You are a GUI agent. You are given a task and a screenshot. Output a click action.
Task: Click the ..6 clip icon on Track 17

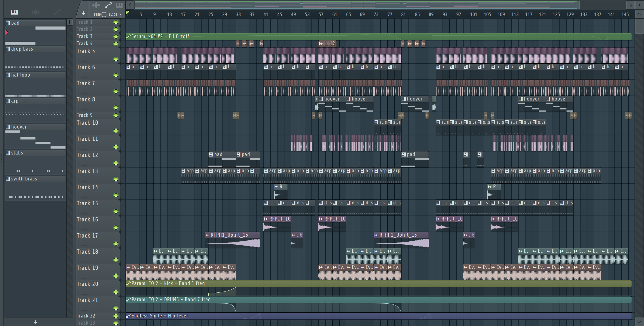click(x=294, y=235)
